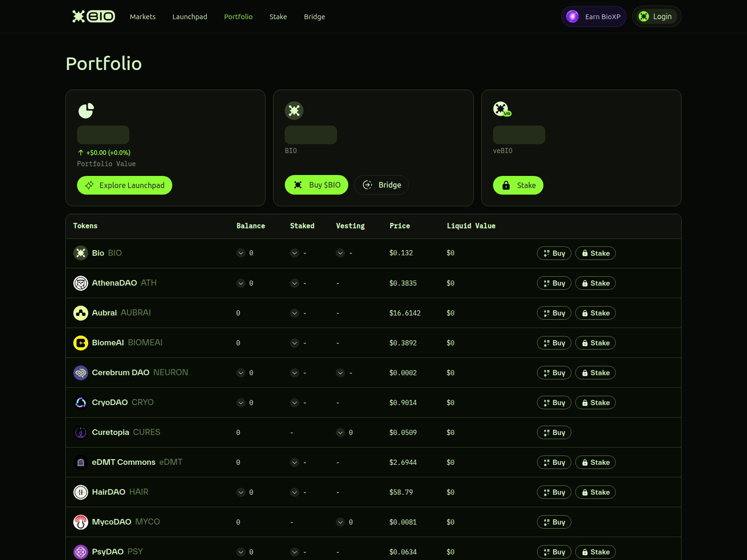747x560 pixels.
Task: Open the BIO logo home link
Action: [x=93, y=16]
